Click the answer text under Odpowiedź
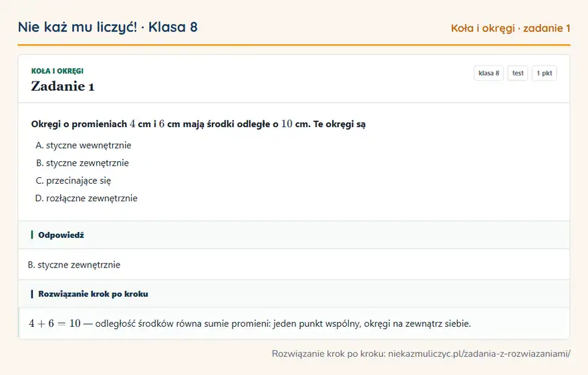The image size is (588, 375). [74, 265]
